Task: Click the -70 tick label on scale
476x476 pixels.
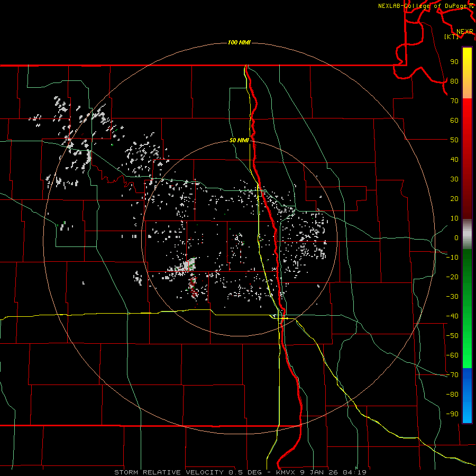Action: click(452, 375)
